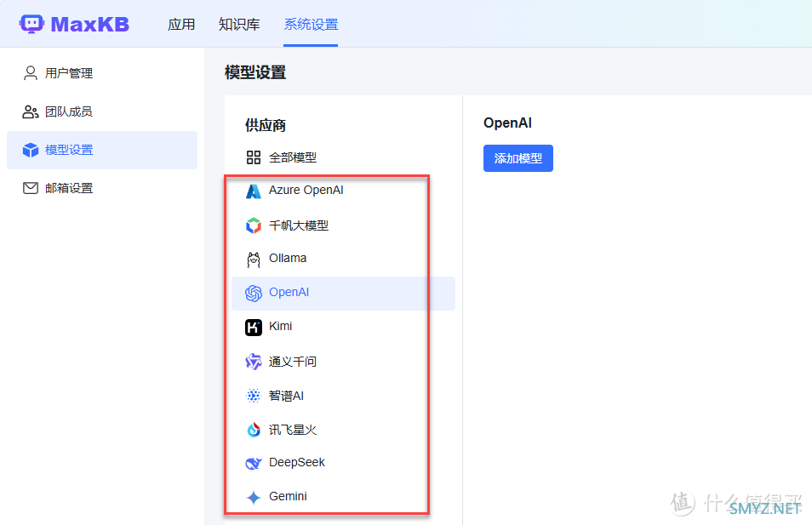Select the user management person icon

tap(31, 73)
